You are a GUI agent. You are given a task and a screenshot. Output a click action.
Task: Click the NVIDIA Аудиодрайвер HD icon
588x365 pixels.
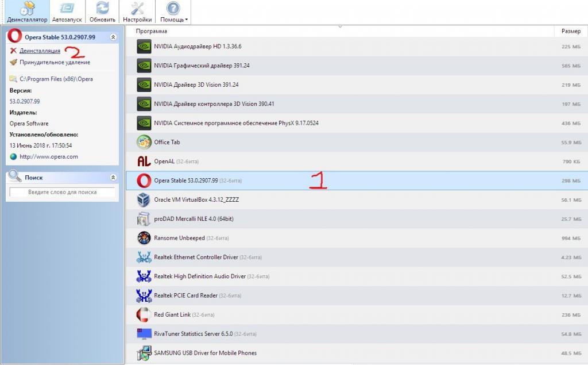(x=144, y=47)
